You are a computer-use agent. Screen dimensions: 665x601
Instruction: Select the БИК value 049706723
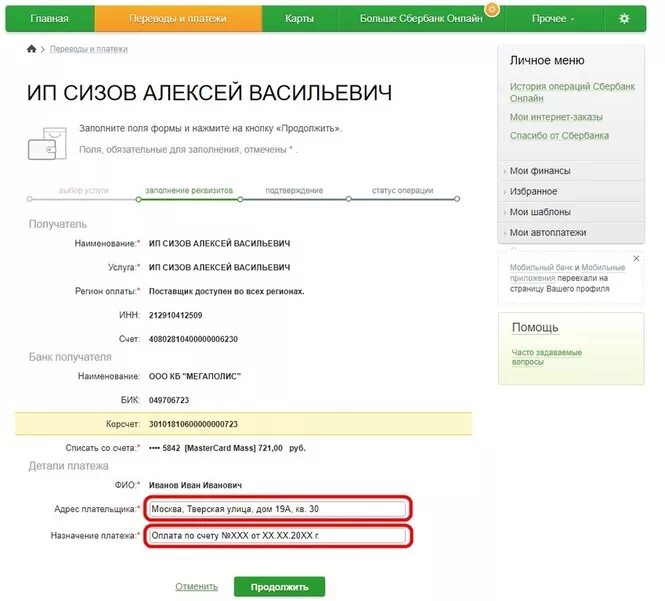169,400
